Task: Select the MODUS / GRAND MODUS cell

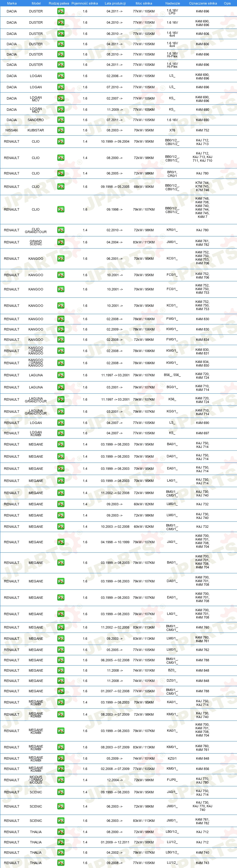Action: pyautogui.click(x=36, y=780)
